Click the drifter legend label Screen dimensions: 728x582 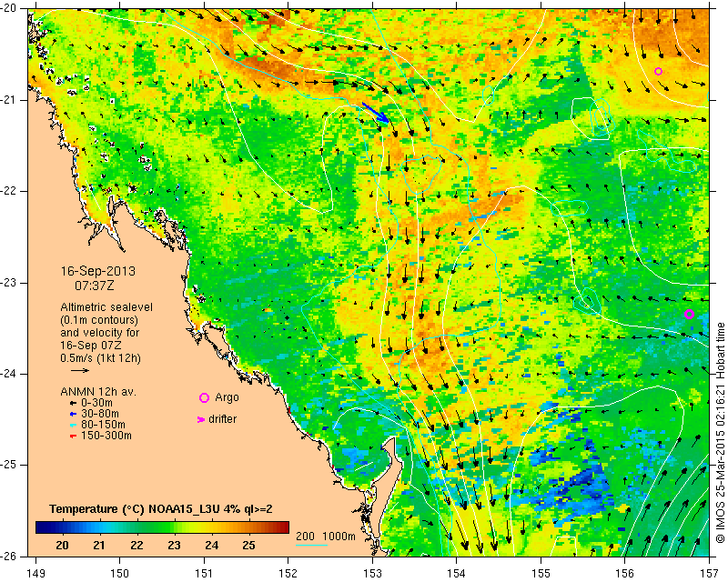(x=222, y=419)
